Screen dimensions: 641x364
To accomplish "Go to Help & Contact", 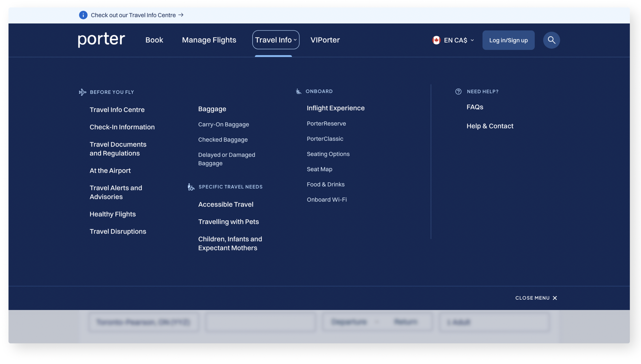I will [490, 126].
